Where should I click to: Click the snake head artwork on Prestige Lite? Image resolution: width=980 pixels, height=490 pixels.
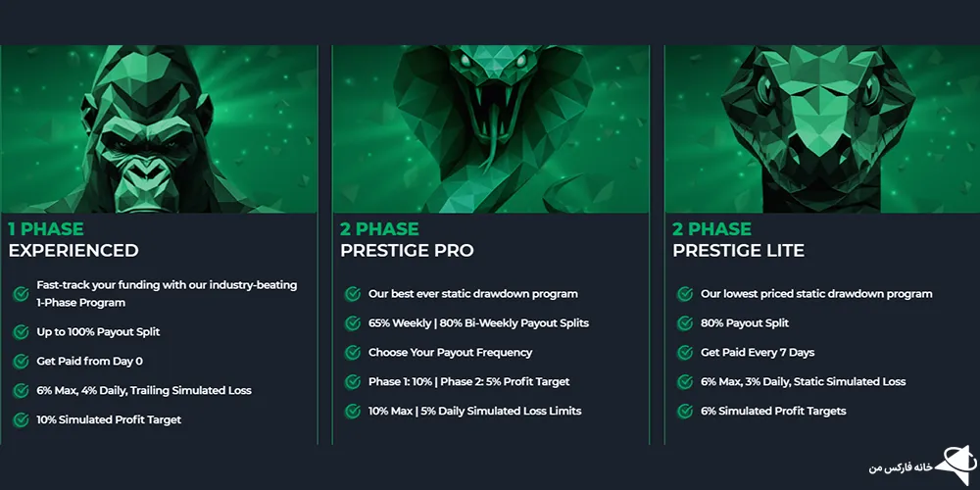coord(821,127)
